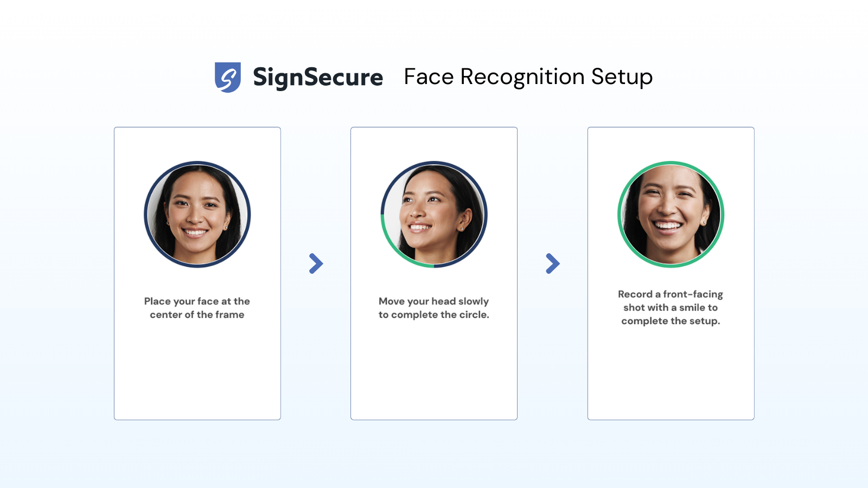Select the front-facing face photo in dark blue circle
The width and height of the screenshot is (868, 488).
coord(197,214)
